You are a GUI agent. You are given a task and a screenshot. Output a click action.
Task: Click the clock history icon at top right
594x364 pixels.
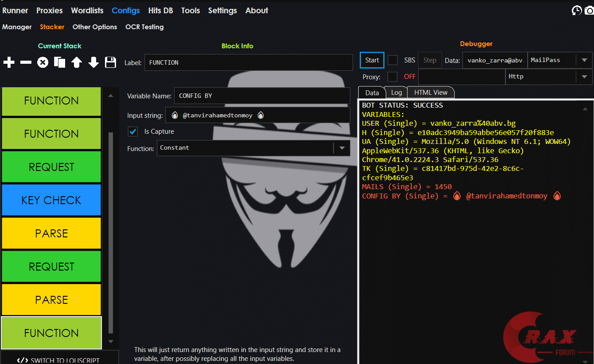[577, 11]
